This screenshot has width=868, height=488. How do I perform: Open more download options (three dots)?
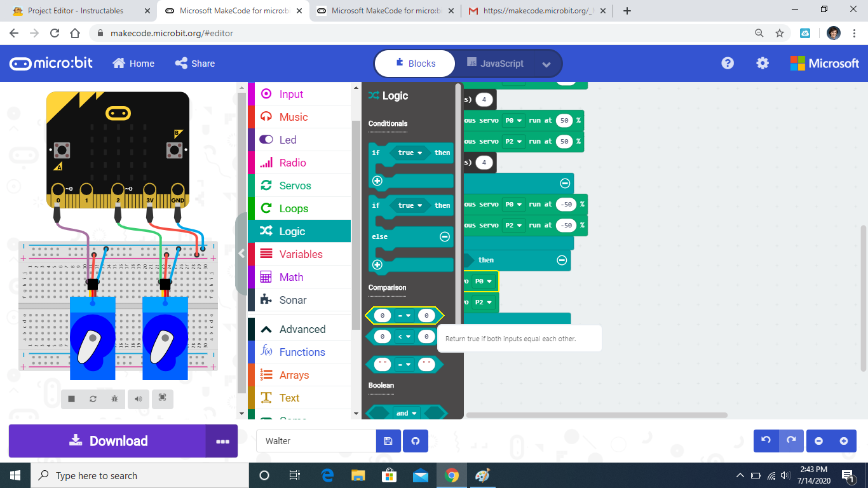222,441
